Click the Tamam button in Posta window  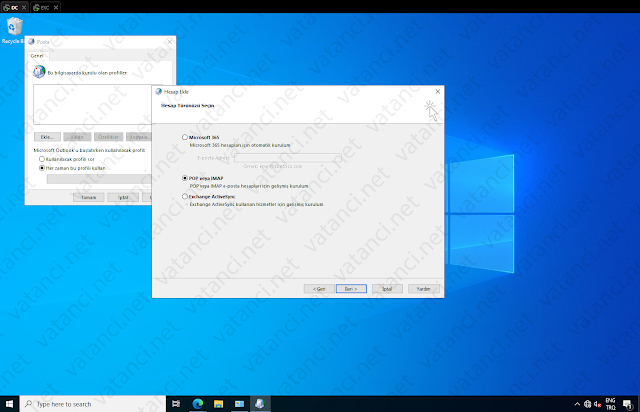tap(88, 197)
